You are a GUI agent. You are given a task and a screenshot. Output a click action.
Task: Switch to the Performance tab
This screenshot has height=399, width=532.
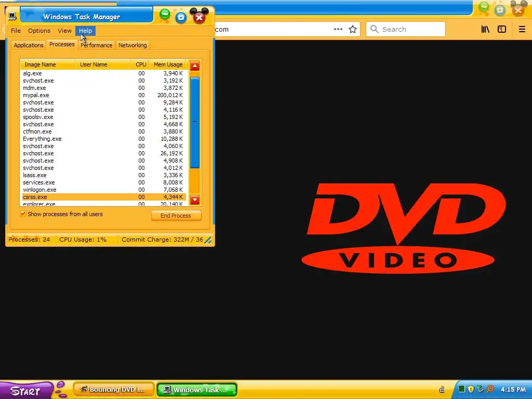96,45
